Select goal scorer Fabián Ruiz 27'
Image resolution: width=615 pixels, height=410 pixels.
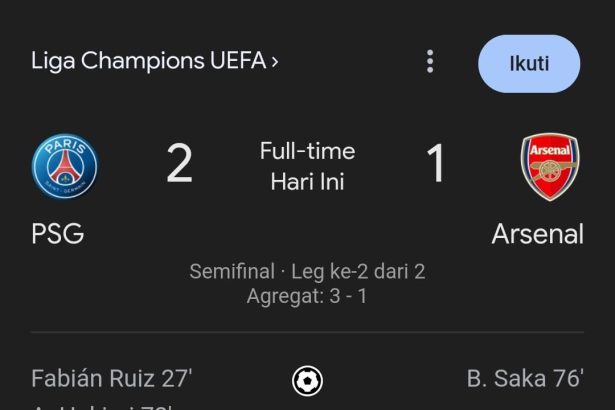point(111,379)
